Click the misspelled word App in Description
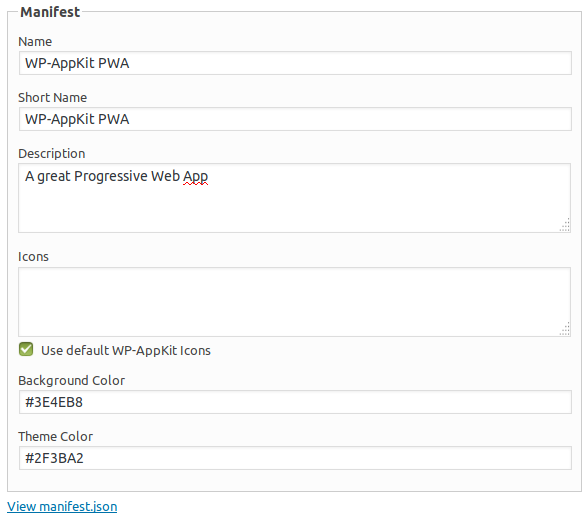Viewport: 587px width, 522px height. click(x=195, y=177)
